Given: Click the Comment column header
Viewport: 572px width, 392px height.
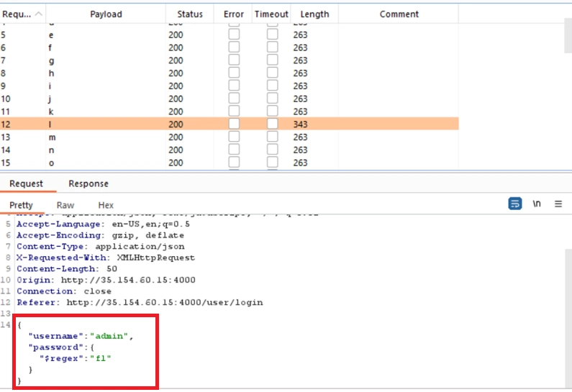Looking at the screenshot, I should pos(399,14).
